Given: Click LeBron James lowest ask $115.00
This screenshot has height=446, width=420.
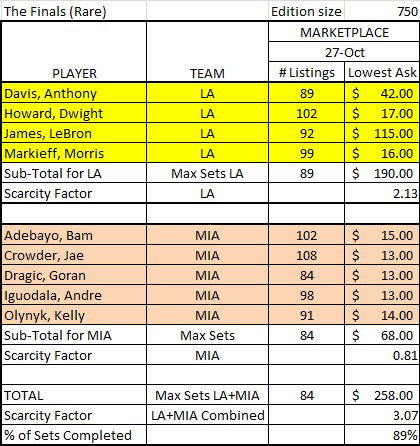Looking at the screenshot, I should coord(382,133).
